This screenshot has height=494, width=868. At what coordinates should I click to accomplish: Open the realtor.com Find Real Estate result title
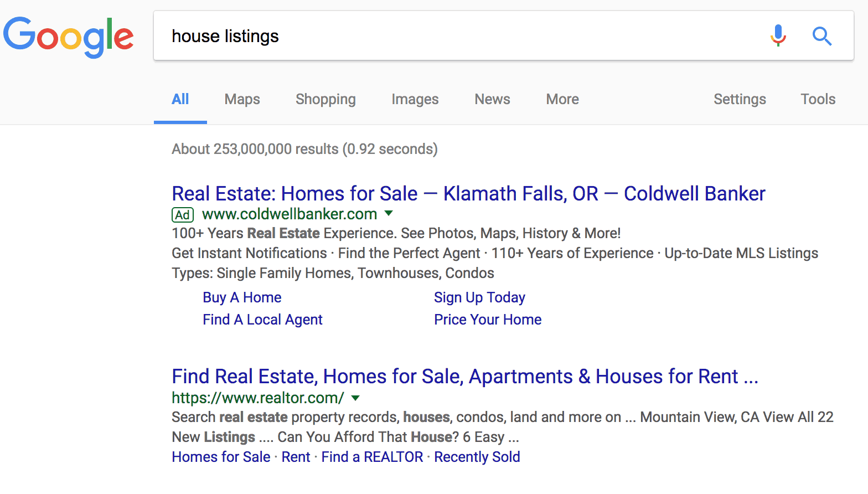click(x=465, y=376)
